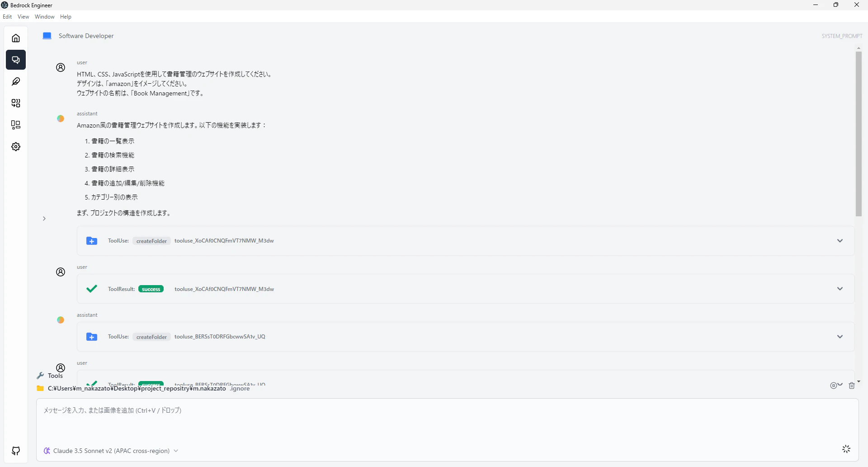868x467 pixels.
Task: Click the eye dropdown icon near trash
Action: click(x=836, y=386)
